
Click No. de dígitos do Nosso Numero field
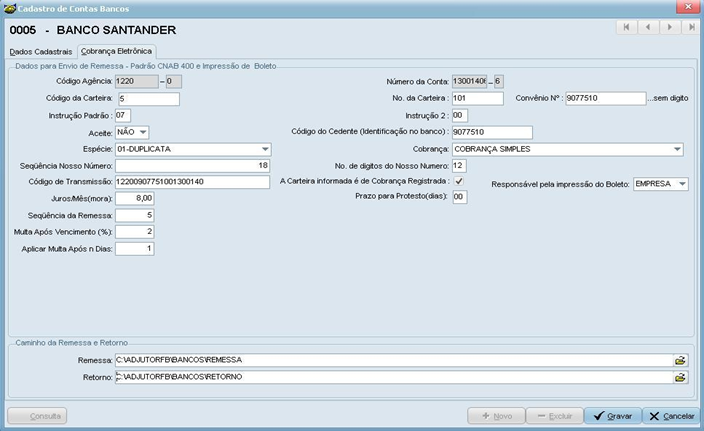point(459,166)
